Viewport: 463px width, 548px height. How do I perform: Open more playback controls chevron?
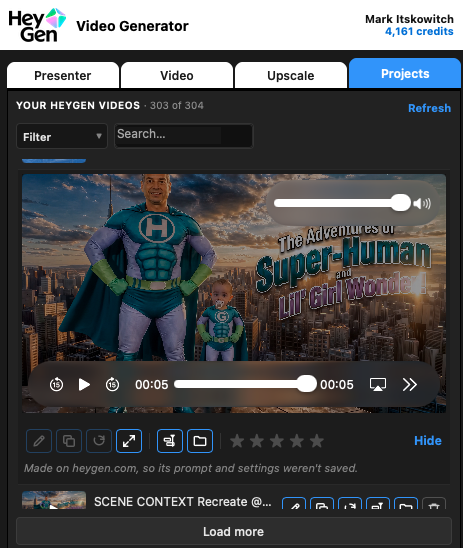(x=410, y=384)
